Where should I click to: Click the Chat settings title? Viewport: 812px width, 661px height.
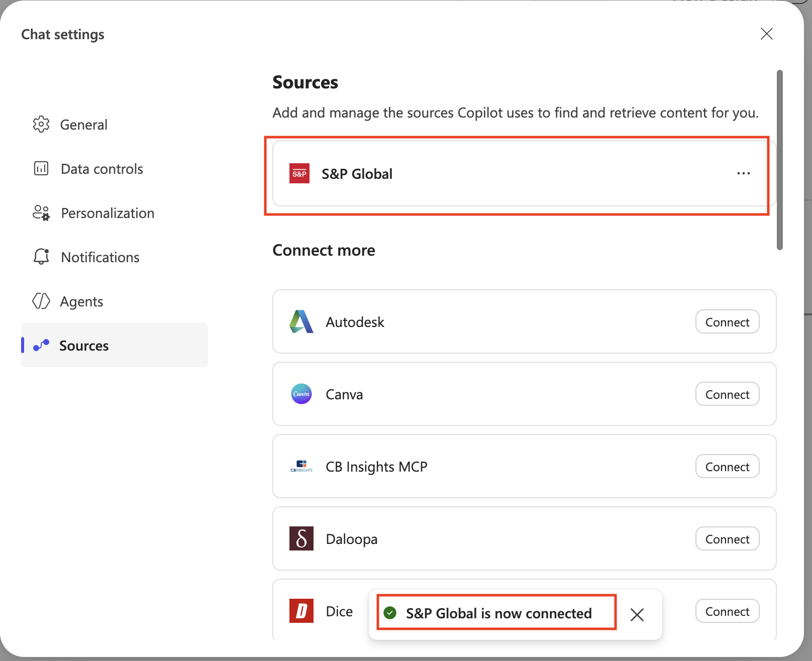click(x=63, y=34)
